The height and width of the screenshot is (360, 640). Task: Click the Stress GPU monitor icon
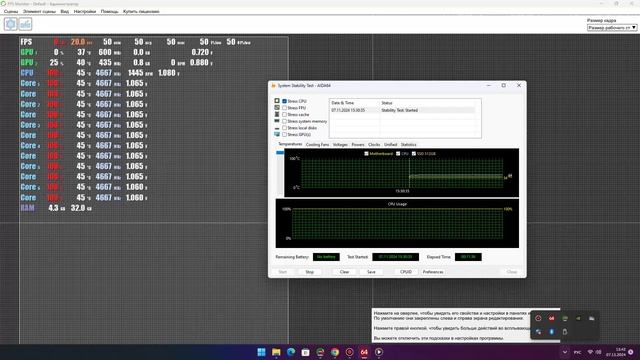coord(277,134)
